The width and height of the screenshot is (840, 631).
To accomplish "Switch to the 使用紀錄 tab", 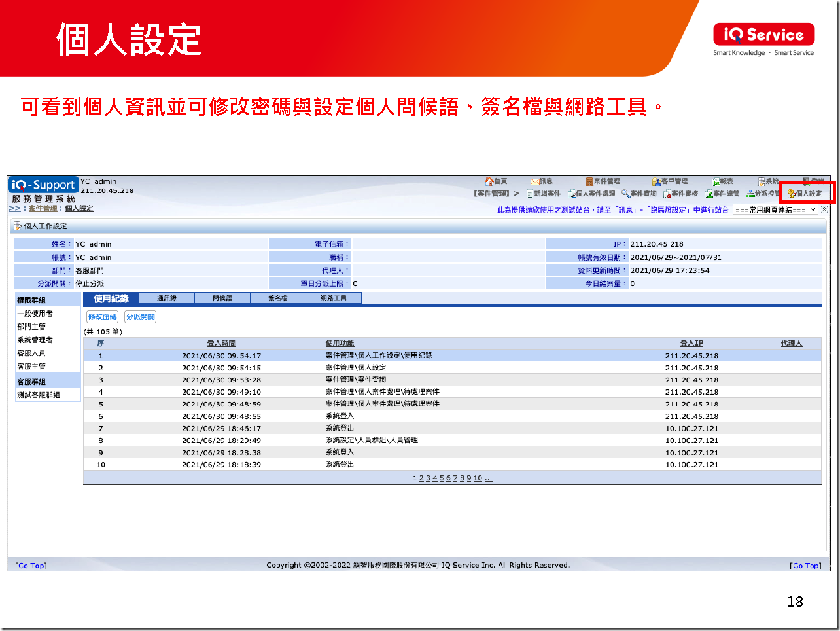I will (111, 298).
